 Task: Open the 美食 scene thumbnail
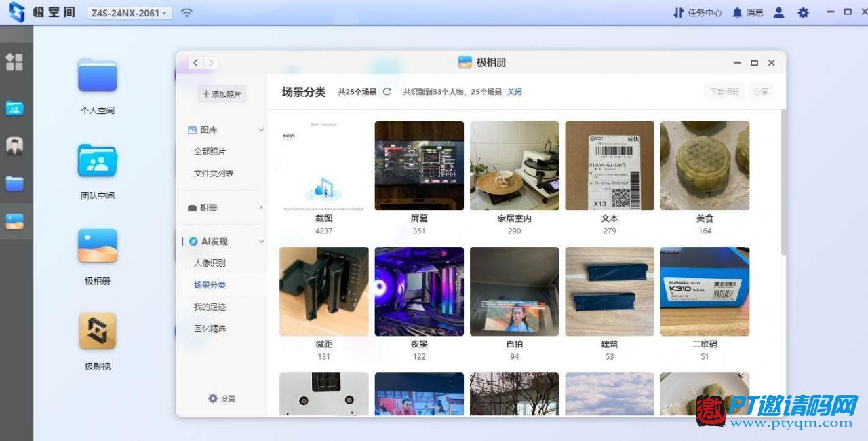[x=705, y=166]
